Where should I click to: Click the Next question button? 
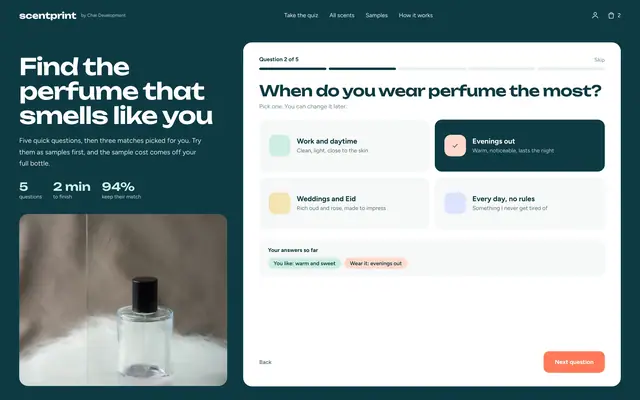point(574,362)
